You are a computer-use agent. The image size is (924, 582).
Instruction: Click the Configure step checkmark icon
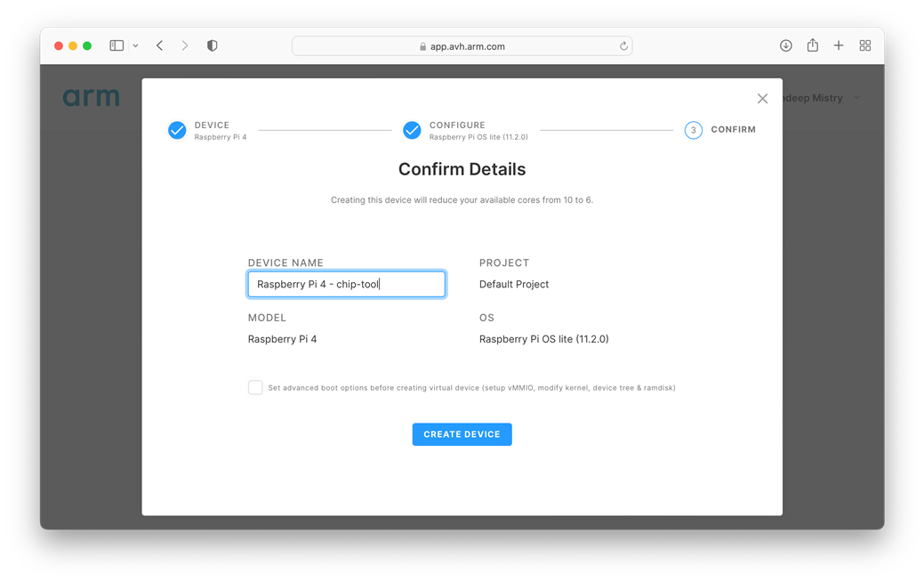point(412,130)
